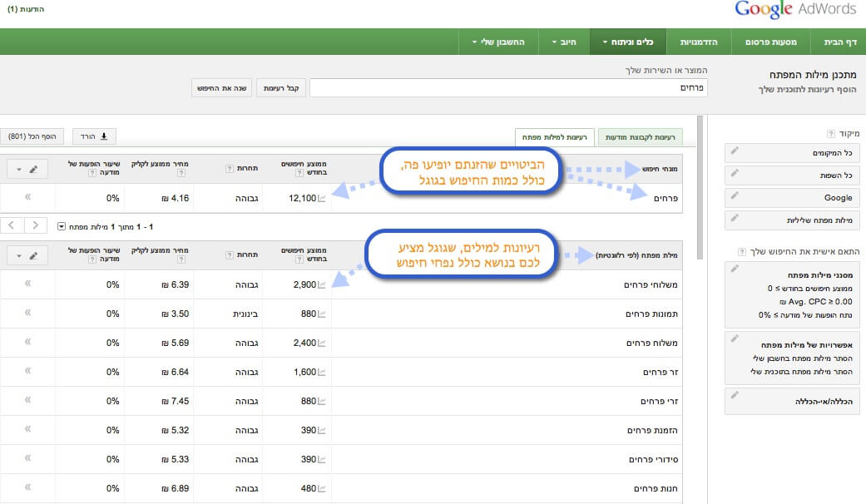Screen dimensions: 866x504
Task: Add the משלוחי פרחים keyword with its double-arrow icon
Action: [27, 284]
